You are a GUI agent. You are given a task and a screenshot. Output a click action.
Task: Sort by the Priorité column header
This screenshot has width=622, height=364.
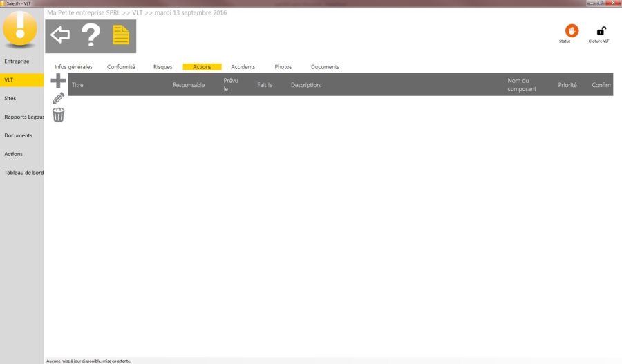pyautogui.click(x=567, y=85)
